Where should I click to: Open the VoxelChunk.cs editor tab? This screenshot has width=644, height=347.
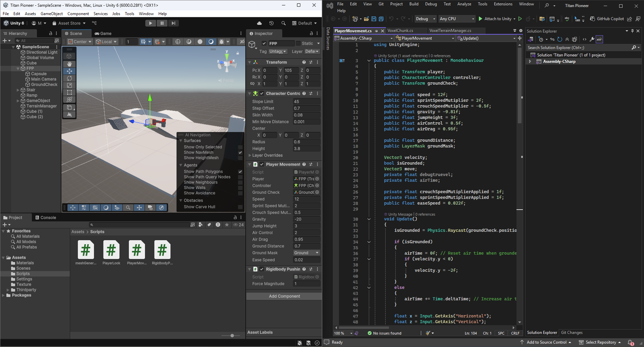[x=400, y=31]
